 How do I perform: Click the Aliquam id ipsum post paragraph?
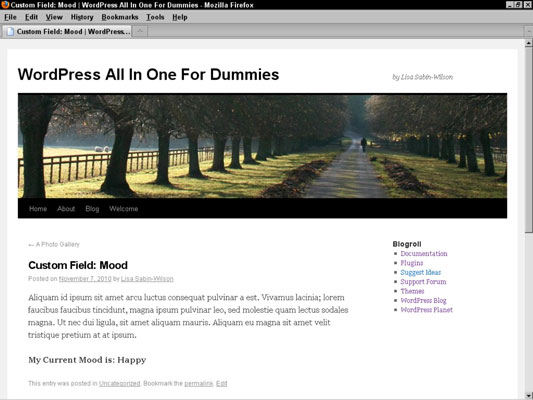click(x=188, y=316)
